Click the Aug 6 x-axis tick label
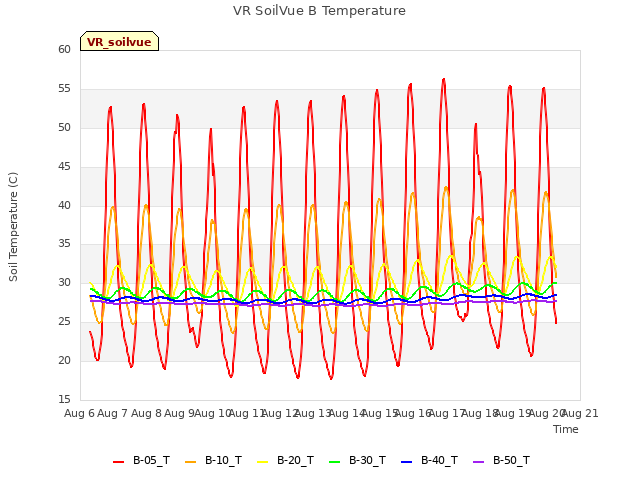Image resolution: width=640 pixels, height=480 pixels. tap(79, 413)
